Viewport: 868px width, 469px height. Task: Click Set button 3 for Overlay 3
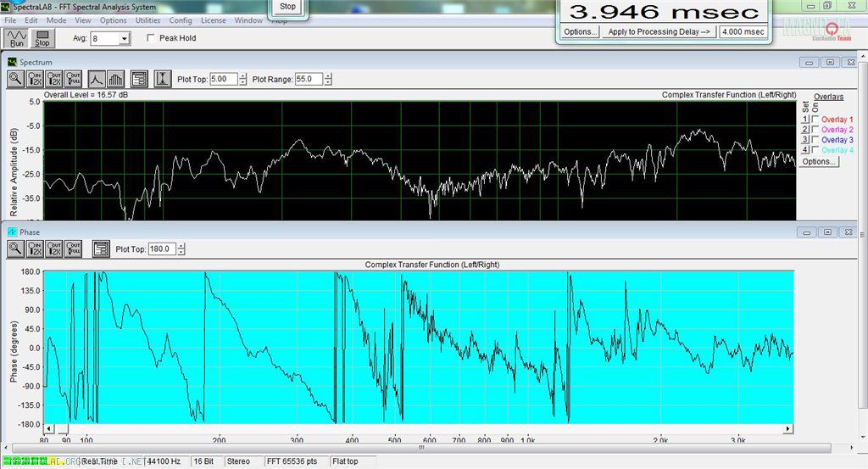click(x=805, y=140)
